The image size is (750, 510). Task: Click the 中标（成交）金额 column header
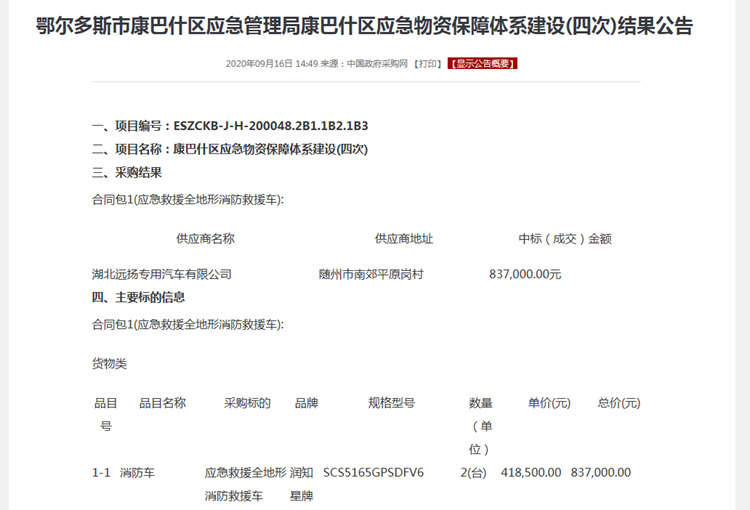click(564, 239)
